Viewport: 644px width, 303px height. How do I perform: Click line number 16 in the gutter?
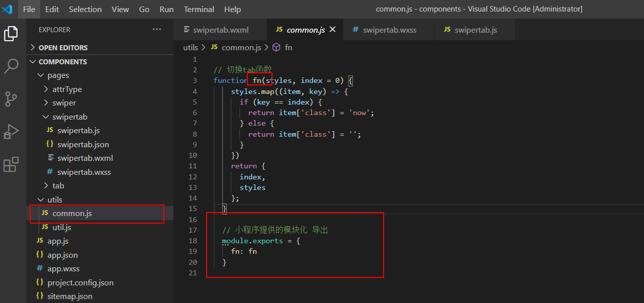(x=193, y=220)
